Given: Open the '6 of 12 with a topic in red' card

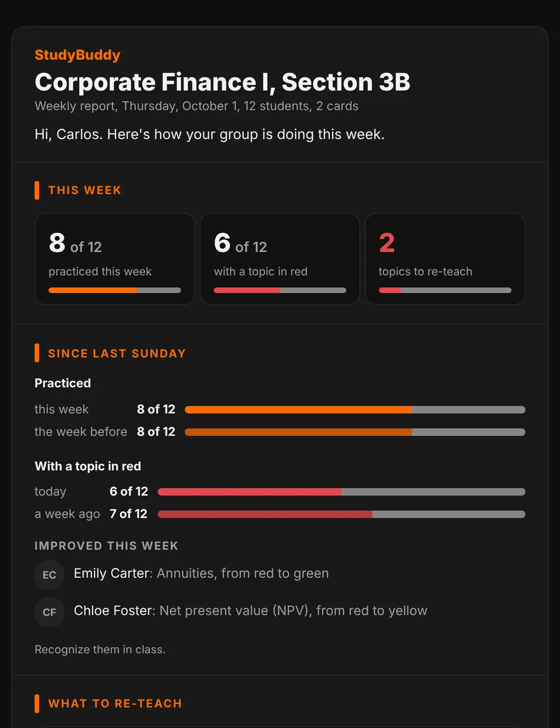Looking at the screenshot, I should 280,259.
